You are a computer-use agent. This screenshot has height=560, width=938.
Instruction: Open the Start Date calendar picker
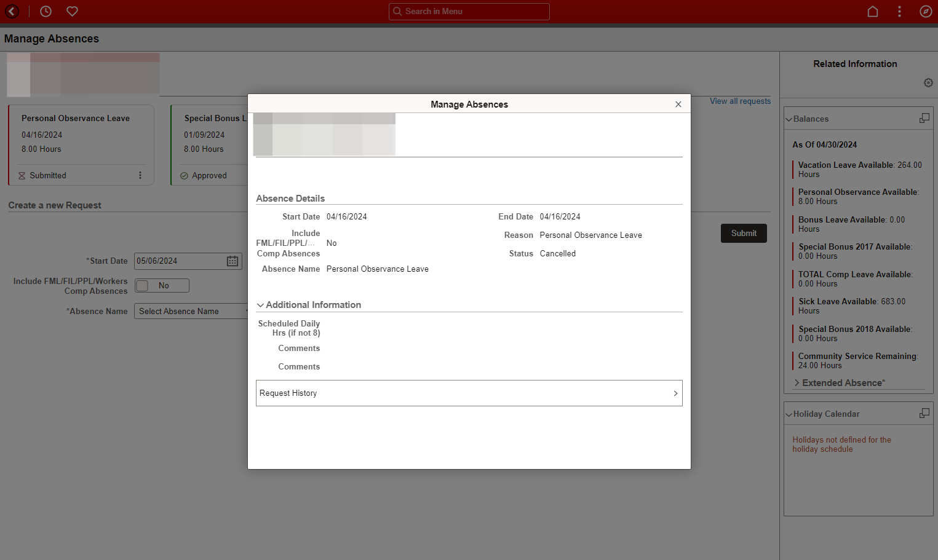(x=233, y=261)
